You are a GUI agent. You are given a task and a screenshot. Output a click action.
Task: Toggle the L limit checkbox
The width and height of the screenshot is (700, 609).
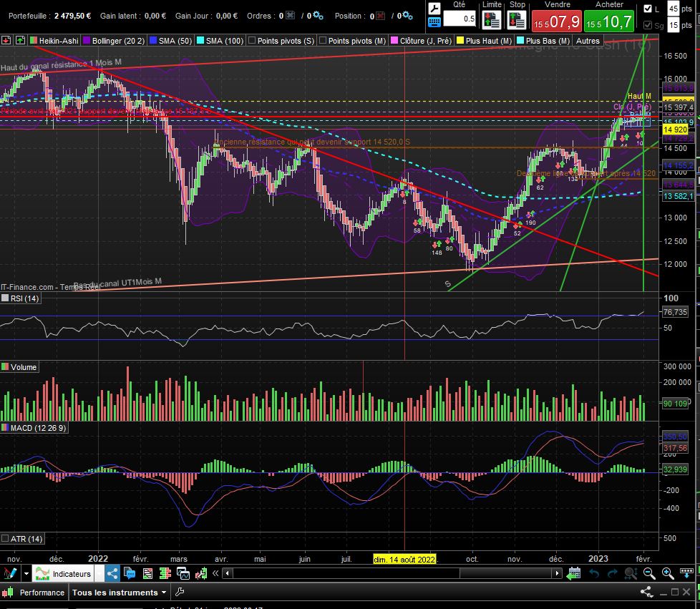point(647,9)
